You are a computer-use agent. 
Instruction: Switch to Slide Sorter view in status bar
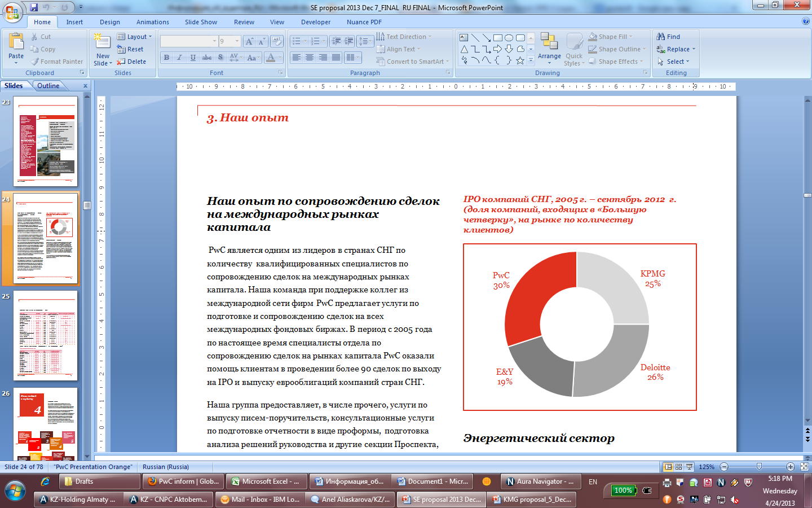click(679, 467)
